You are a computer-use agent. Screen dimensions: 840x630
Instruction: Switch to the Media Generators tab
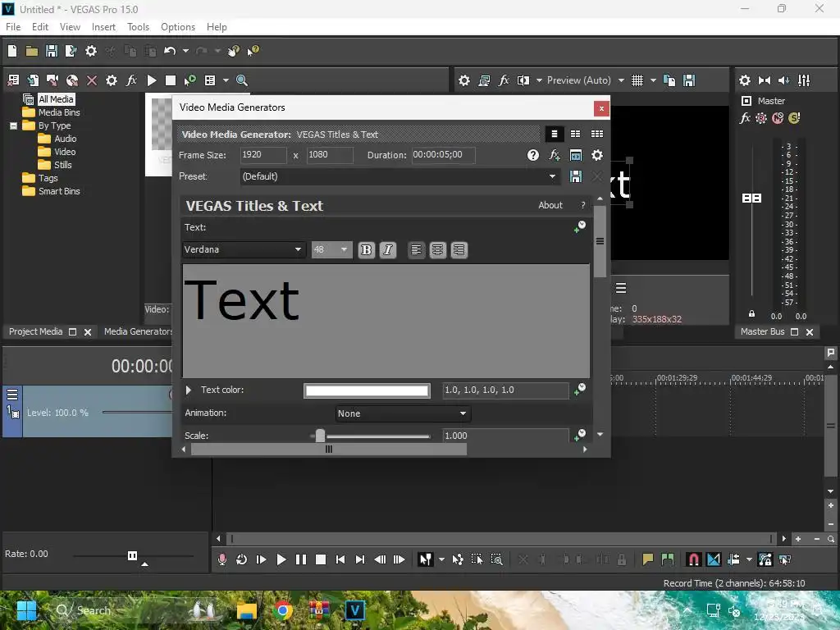[137, 331]
